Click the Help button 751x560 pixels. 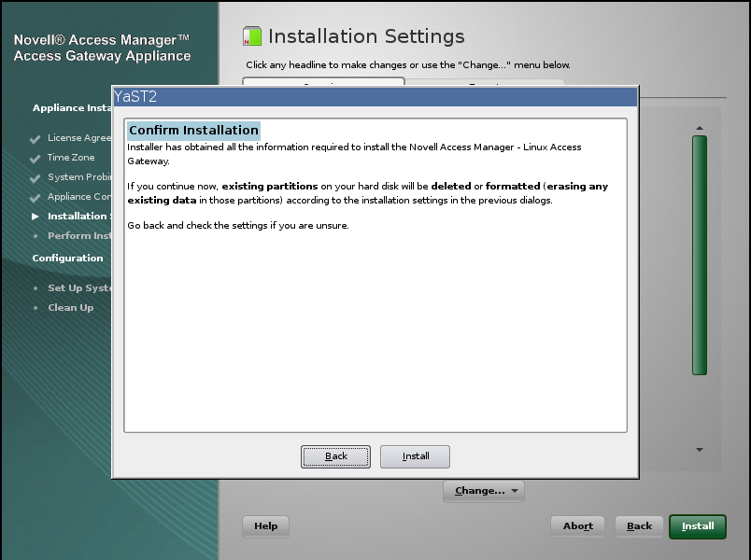pyautogui.click(x=266, y=526)
